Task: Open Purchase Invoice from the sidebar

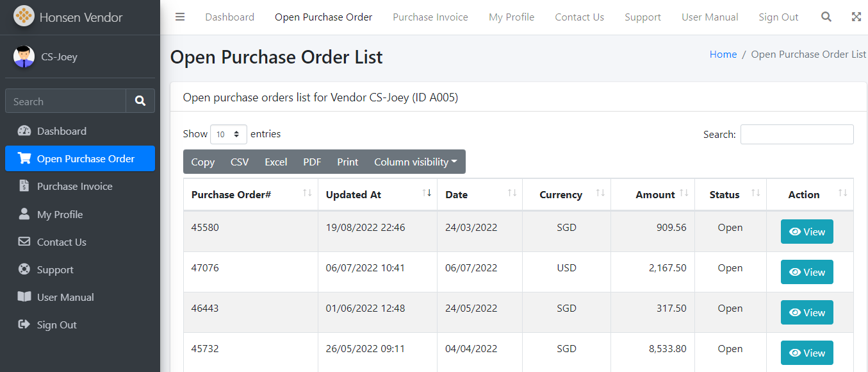Action: [x=74, y=187]
